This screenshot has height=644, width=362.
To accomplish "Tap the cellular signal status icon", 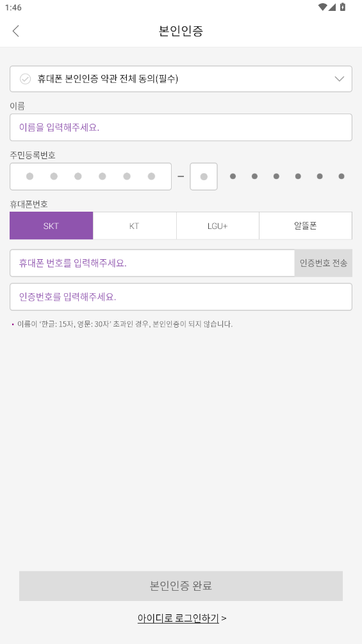I will point(332,7).
